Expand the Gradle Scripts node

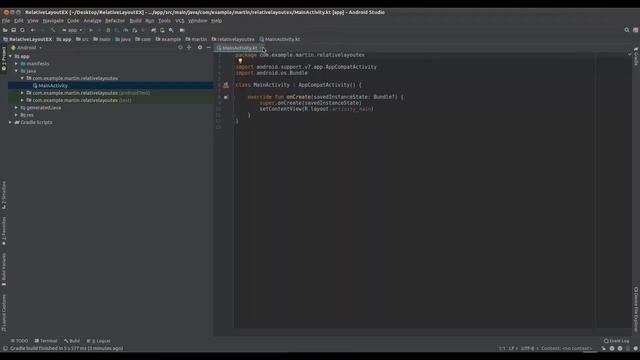click(x=11, y=122)
